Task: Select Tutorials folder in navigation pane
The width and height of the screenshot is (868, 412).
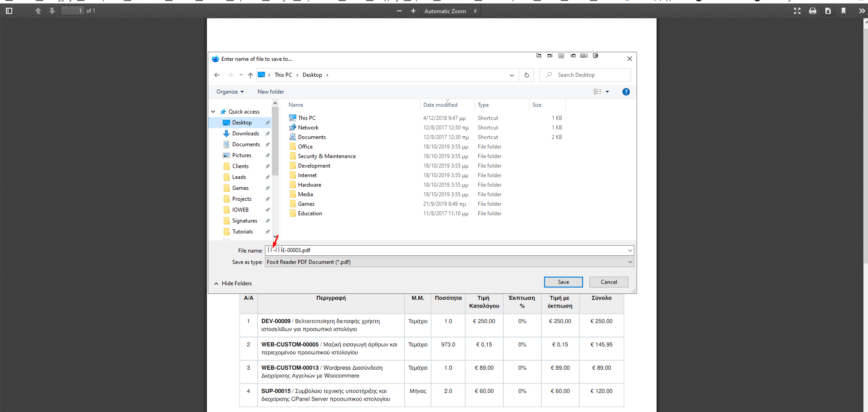Action: pos(242,232)
